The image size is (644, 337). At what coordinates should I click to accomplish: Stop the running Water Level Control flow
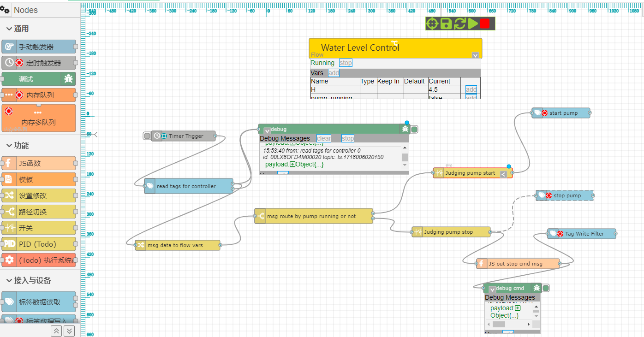point(346,63)
